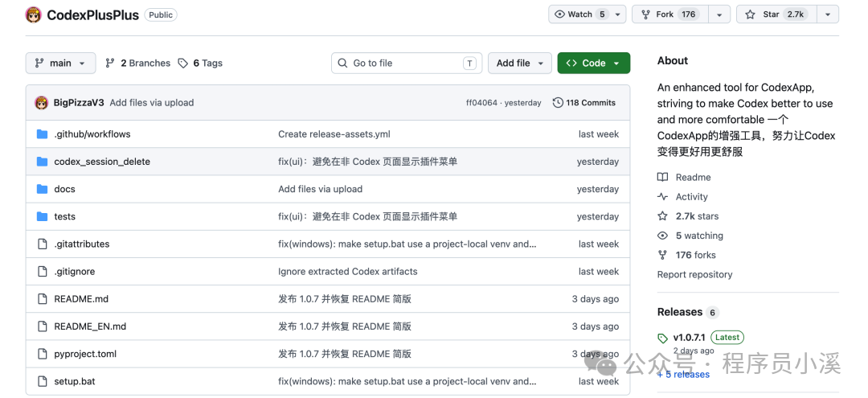Click the folder icon beside codex_session_delete
Screen dimensions: 868x398
click(42, 162)
